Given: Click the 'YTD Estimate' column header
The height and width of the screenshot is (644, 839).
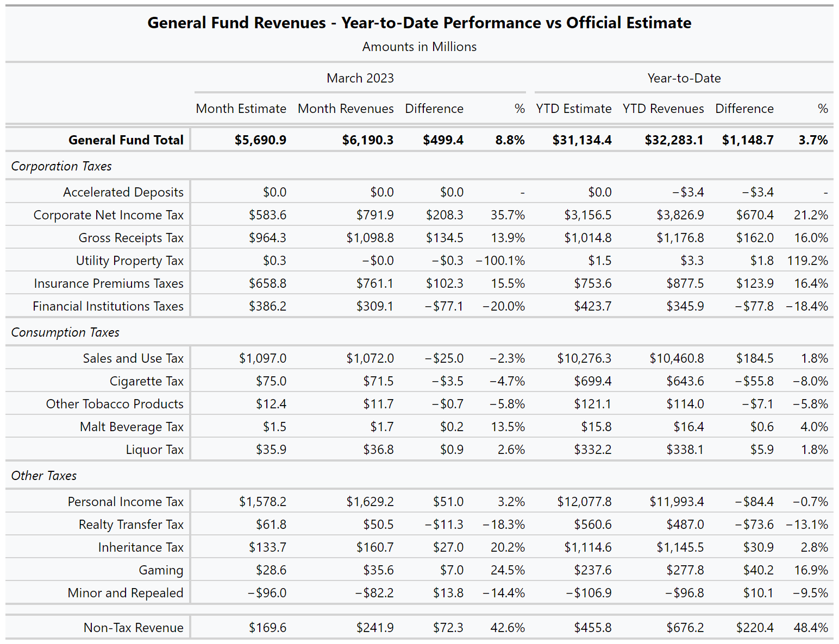Looking at the screenshot, I should (x=573, y=109).
